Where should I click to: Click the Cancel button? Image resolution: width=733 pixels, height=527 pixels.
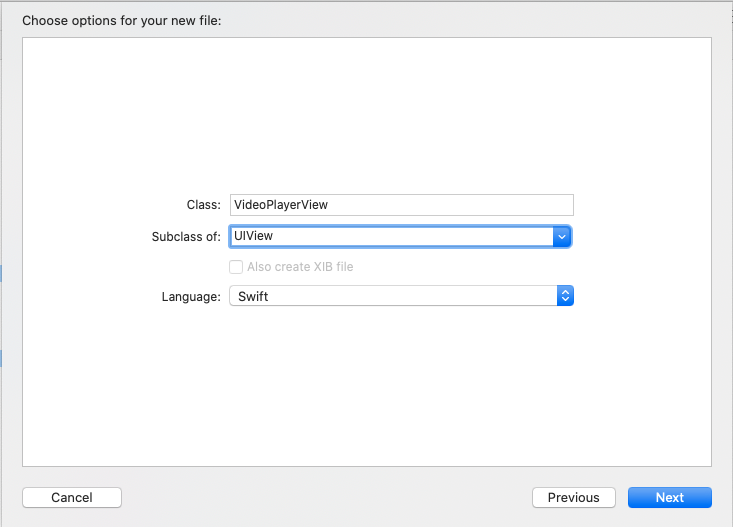click(72, 497)
